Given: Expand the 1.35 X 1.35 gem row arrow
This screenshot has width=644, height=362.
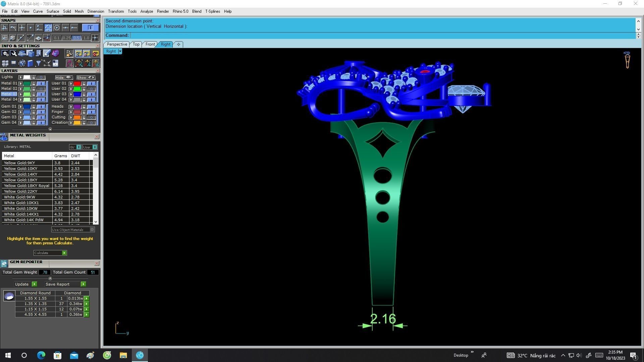Looking at the screenshot, I should pyautogui.click(x=87, y=304).
